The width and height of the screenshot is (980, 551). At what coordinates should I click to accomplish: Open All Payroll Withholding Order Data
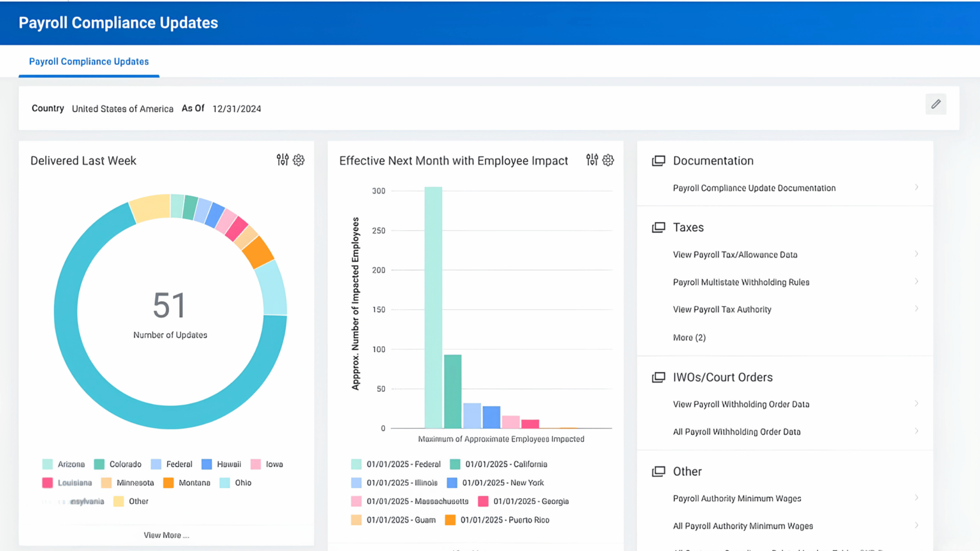tap(736, 431)
